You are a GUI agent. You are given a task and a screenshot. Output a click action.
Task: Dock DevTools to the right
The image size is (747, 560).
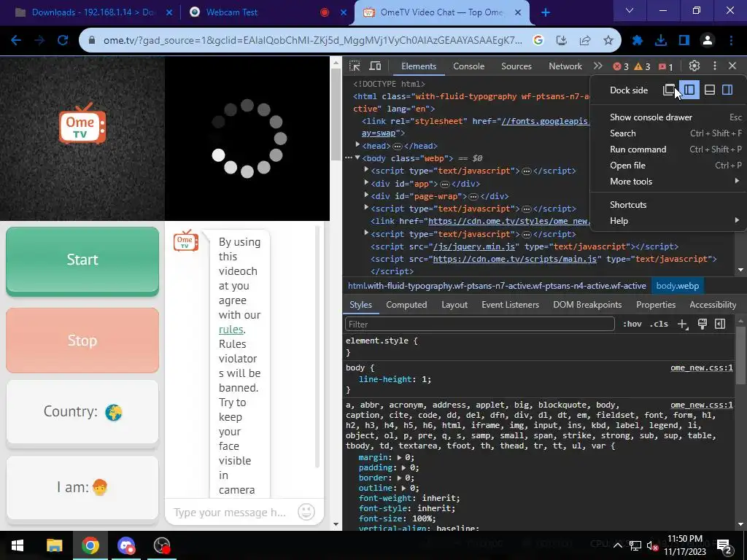727,90
